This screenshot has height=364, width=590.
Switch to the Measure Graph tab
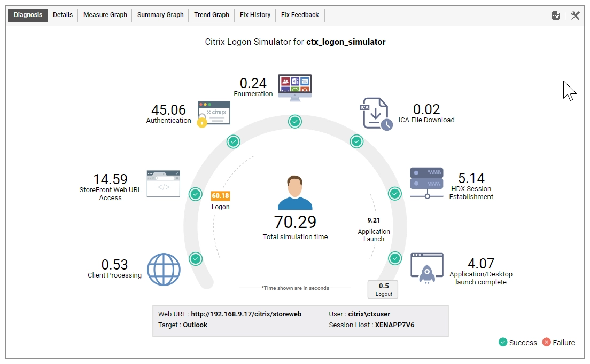click(105, 15)
